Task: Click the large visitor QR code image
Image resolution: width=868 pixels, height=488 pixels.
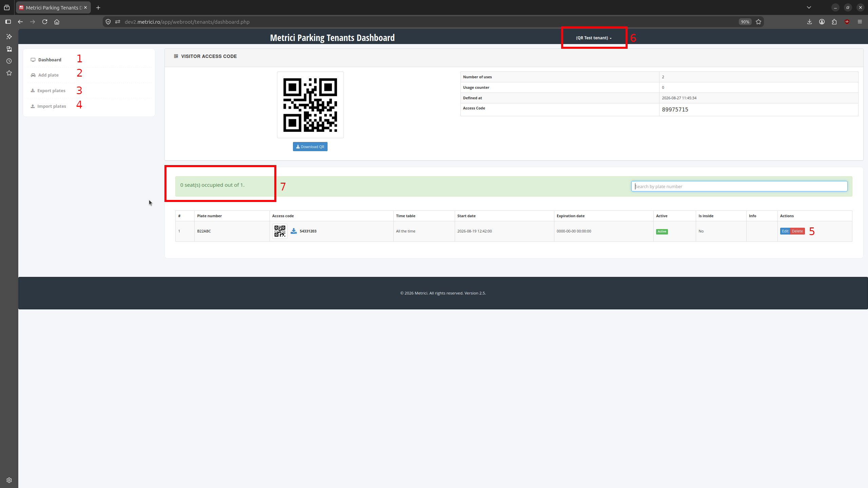Action: 310,105
